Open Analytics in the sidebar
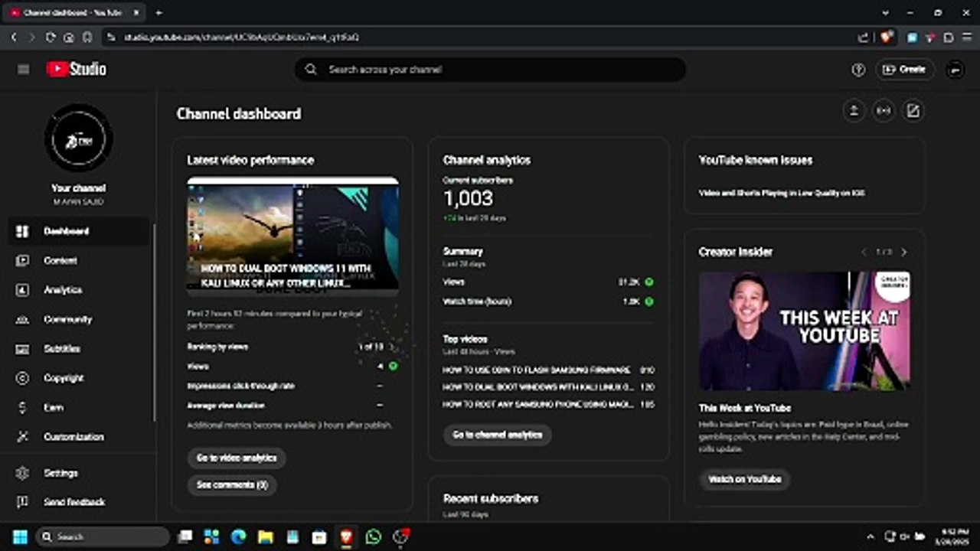Screen dimensions: 980x551 (x=79, y=290)
